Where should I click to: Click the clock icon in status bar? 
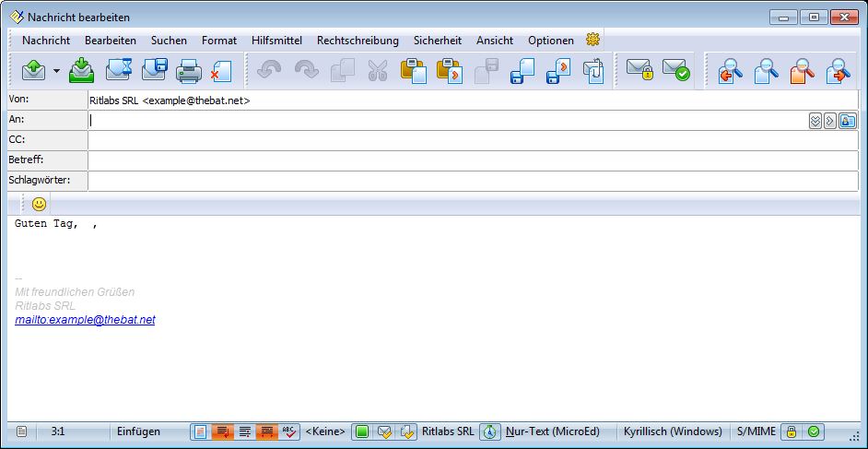[x=489, y=431]
